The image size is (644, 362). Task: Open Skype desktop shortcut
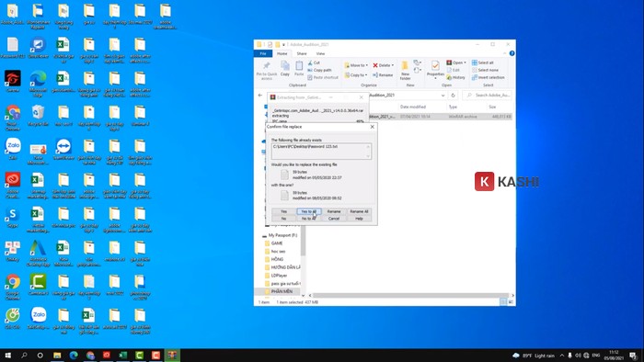(13, 217)
